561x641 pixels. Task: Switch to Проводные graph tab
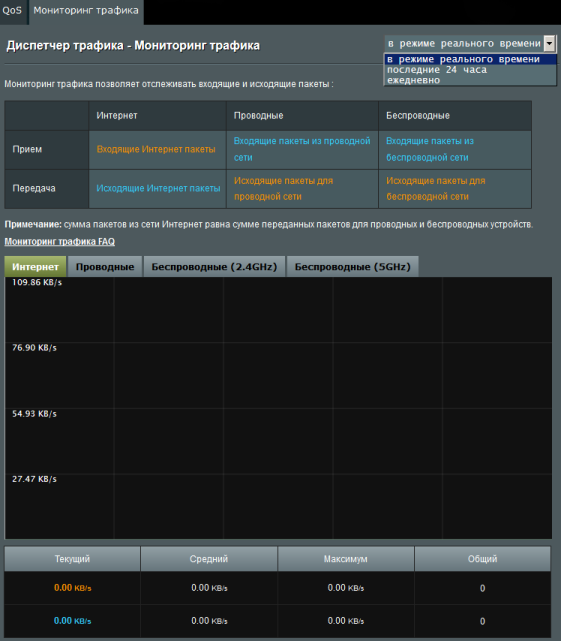click(x=105, y=267)
